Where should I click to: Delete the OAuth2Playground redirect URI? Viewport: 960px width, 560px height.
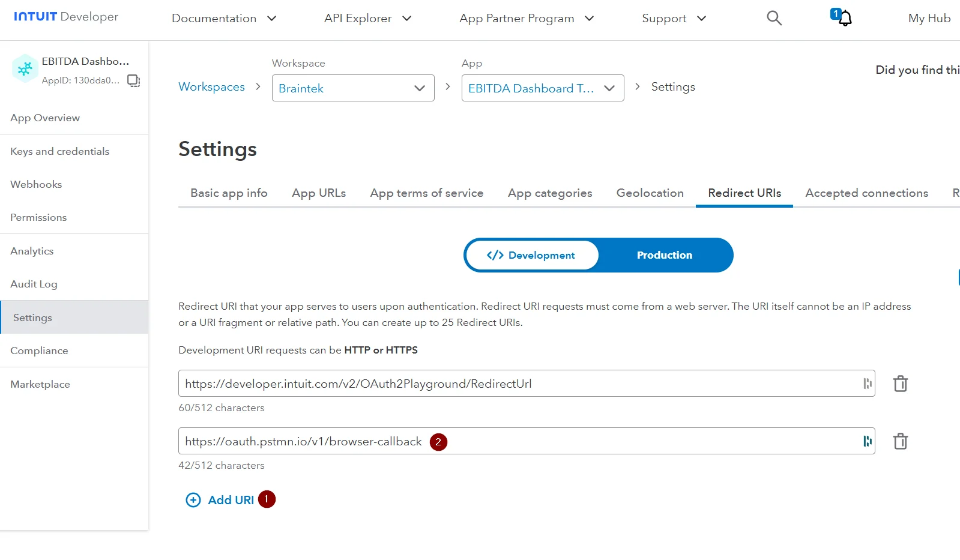(x=900, y=384)
